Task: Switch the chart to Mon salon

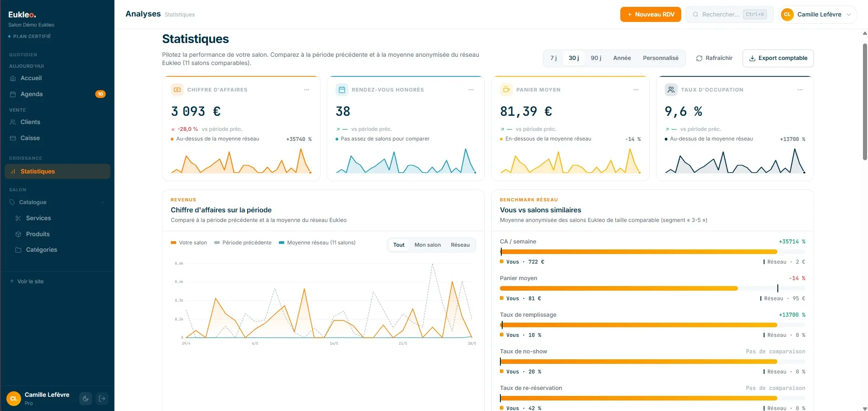Action: pos(428,245)
